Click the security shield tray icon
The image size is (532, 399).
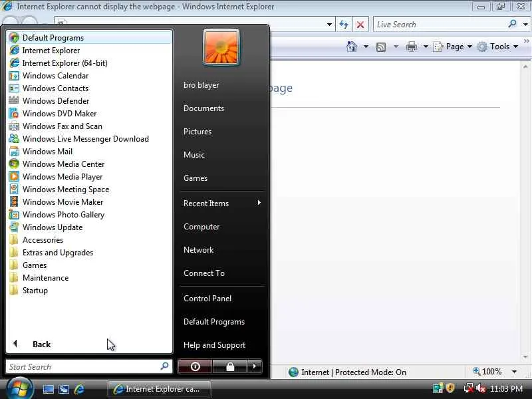pos(451,388)
